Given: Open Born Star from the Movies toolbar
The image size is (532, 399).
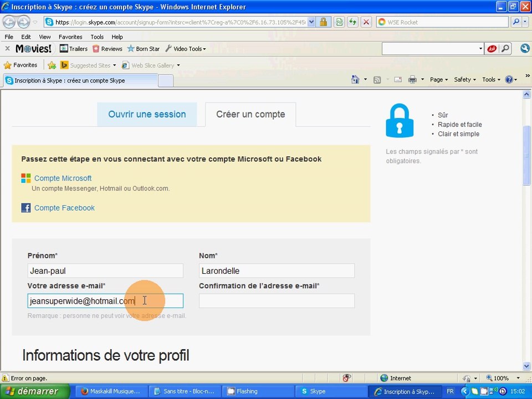Looking at the screenshot, I should point(143,49).
